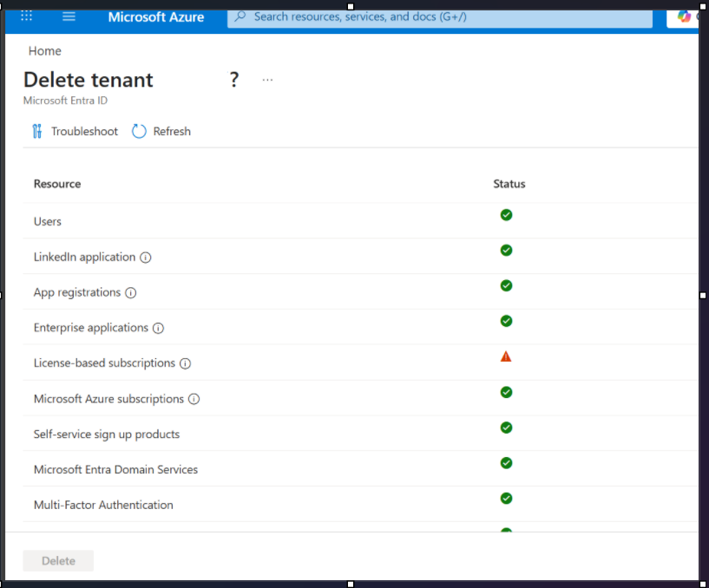Click the Users green check status
Viewport: 709px width, 588px height.
507,215
